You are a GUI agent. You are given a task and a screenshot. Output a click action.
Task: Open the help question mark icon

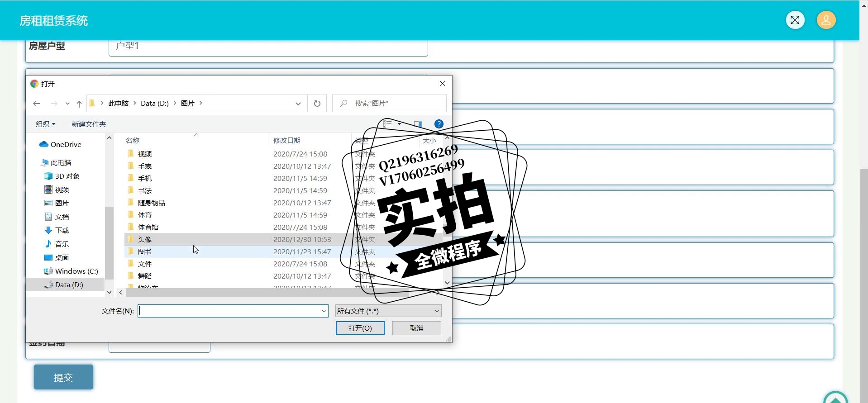[439, 124]
